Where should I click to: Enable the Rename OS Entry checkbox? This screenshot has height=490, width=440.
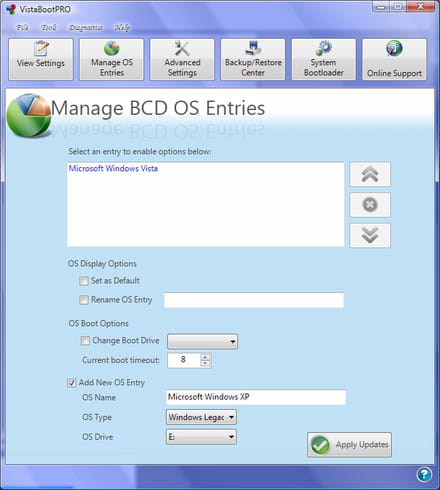coord(84,300)
